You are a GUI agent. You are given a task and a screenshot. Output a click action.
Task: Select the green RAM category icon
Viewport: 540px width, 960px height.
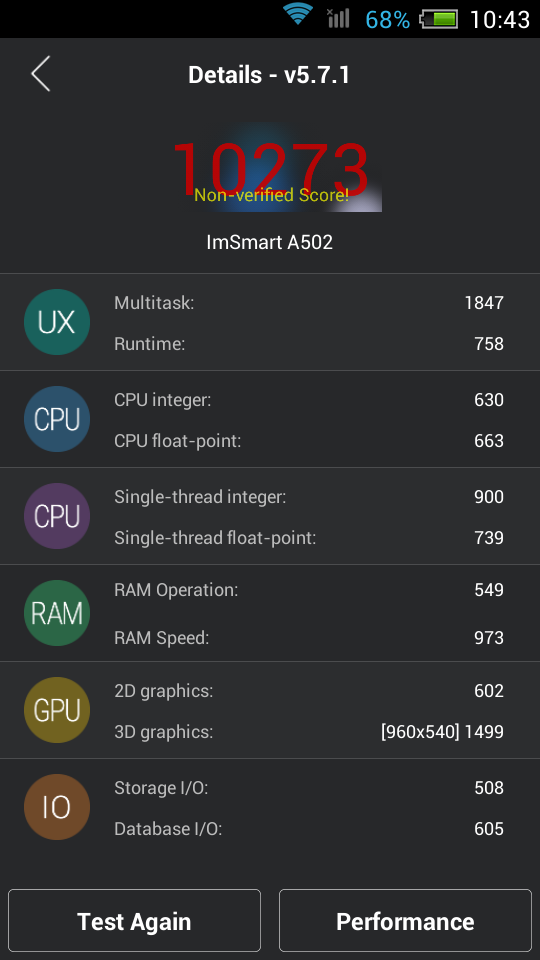[57, 613]
